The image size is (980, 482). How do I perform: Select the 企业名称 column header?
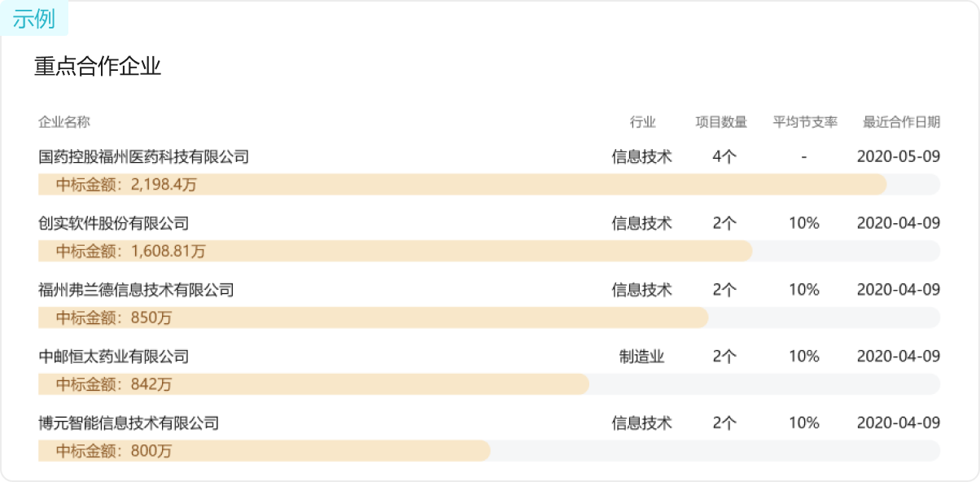(x=64, y=122)
